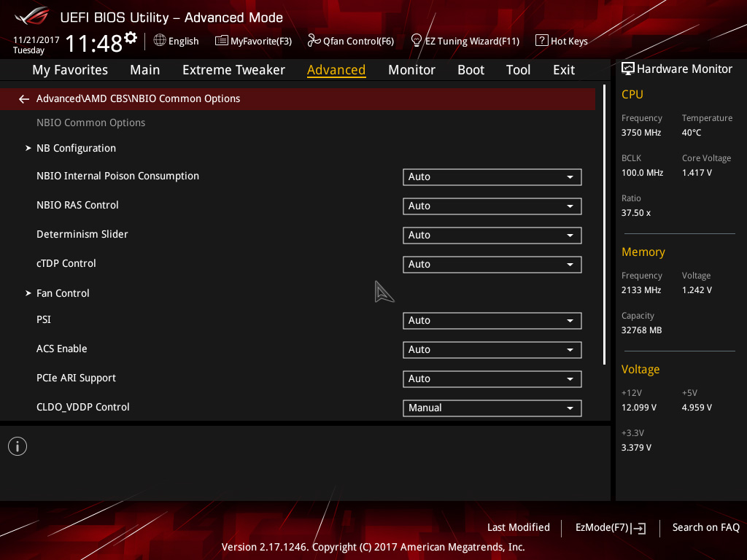This screenshot has width=747, height=560.
Task: Click the EZ Tuning Wizard lightbulb icon
Action: tap(416, 41)
